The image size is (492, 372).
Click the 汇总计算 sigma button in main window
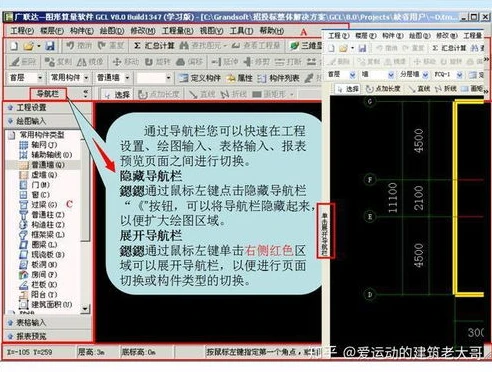pos(154,46)
